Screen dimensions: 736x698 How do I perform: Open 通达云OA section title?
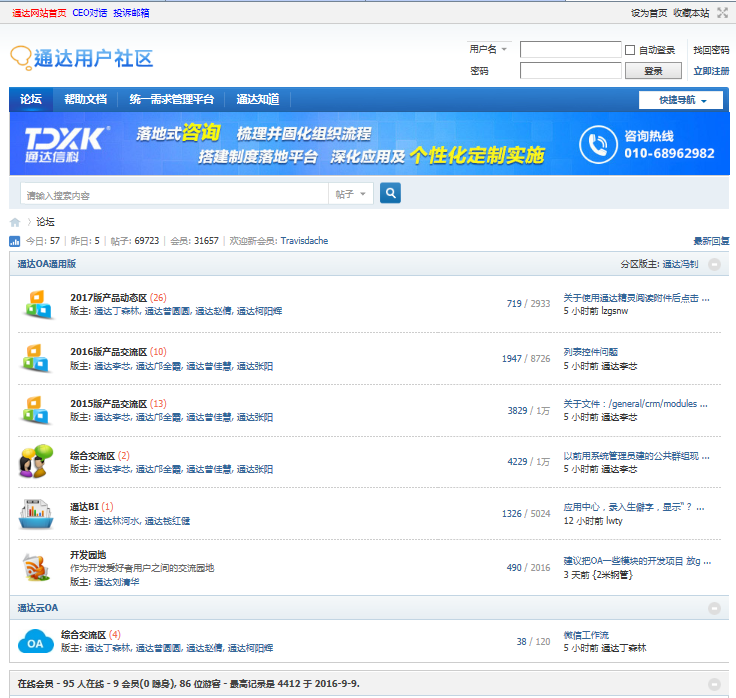point(38,608)
